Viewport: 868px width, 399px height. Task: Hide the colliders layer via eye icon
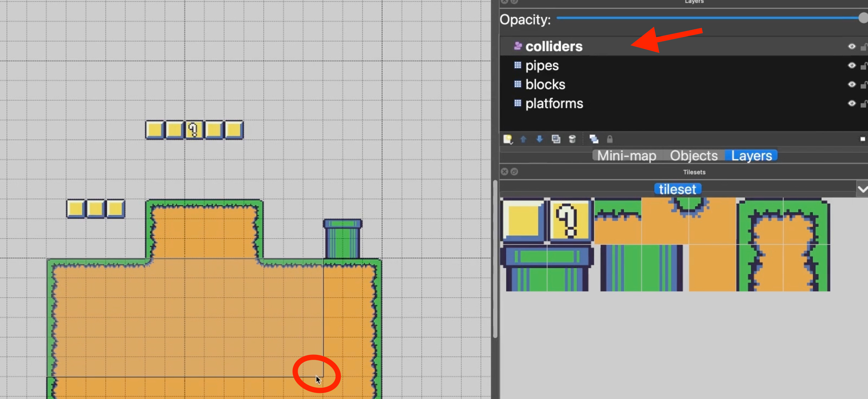[852, 47]
